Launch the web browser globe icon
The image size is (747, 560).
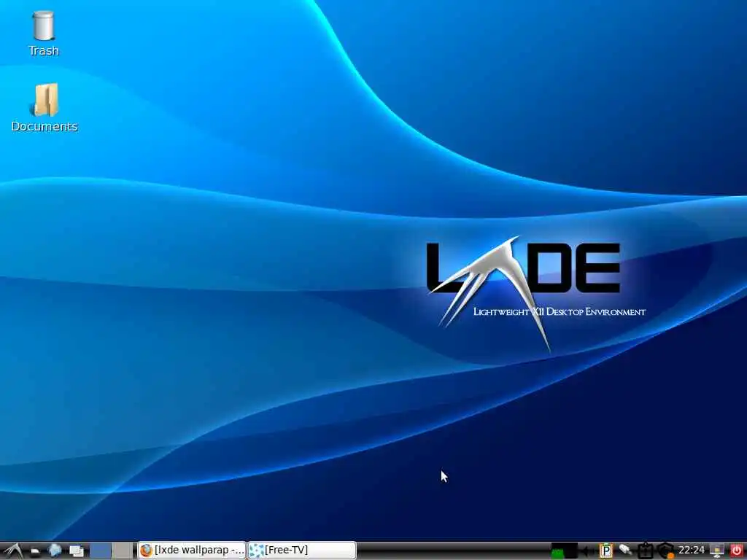[x=55, y=551]
